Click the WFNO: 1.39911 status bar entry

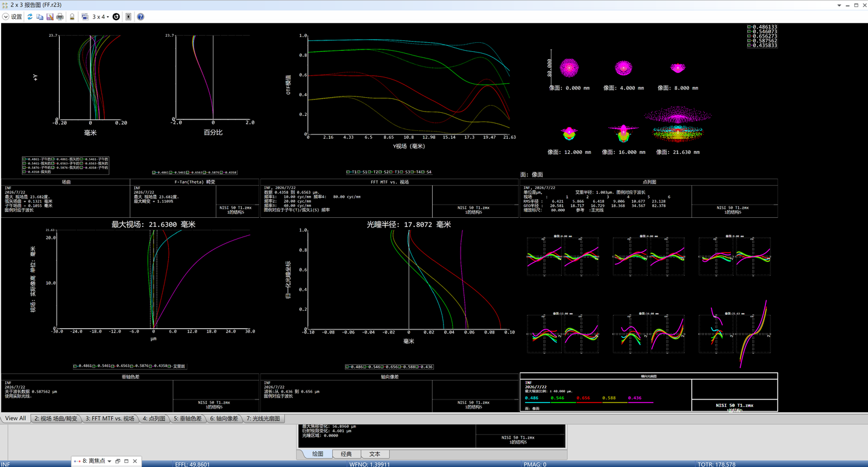[370, 464]
